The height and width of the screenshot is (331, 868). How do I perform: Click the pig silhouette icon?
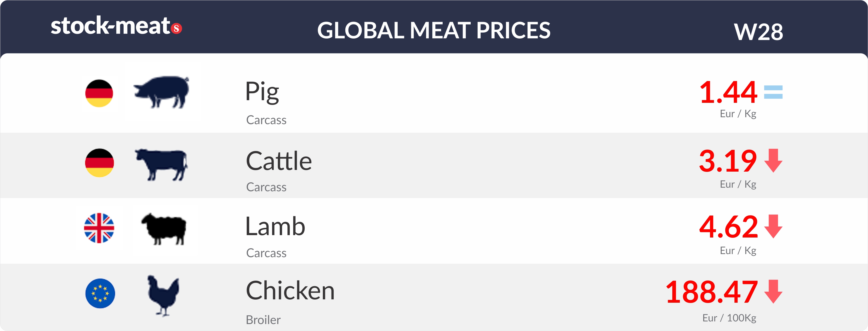[161, 92]
